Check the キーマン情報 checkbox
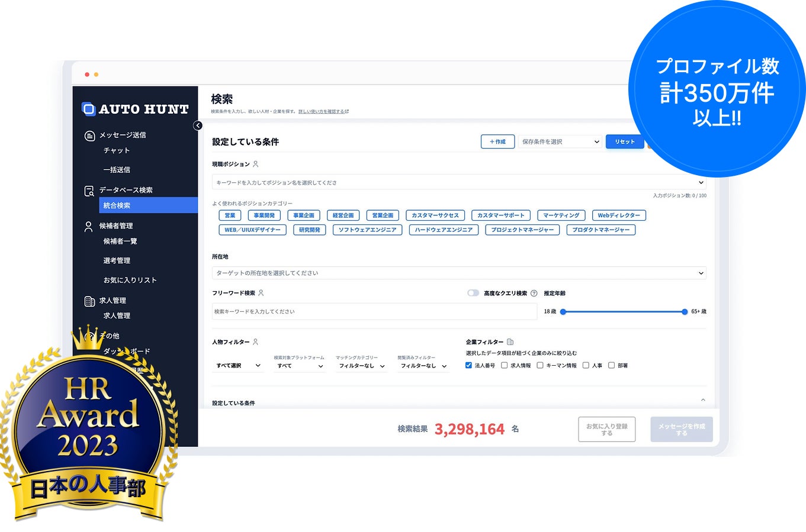This screenshot has width=806, height=532. tap(540, 365)
